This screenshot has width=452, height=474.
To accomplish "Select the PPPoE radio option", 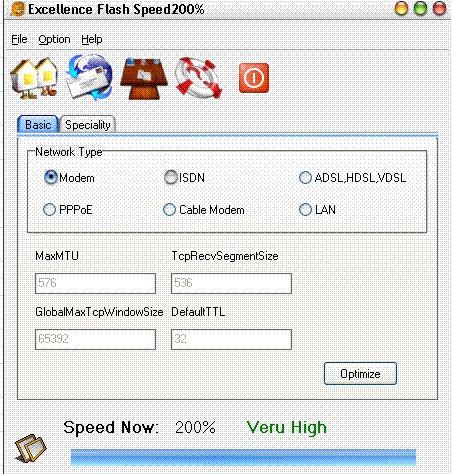I will click(68, 210).
